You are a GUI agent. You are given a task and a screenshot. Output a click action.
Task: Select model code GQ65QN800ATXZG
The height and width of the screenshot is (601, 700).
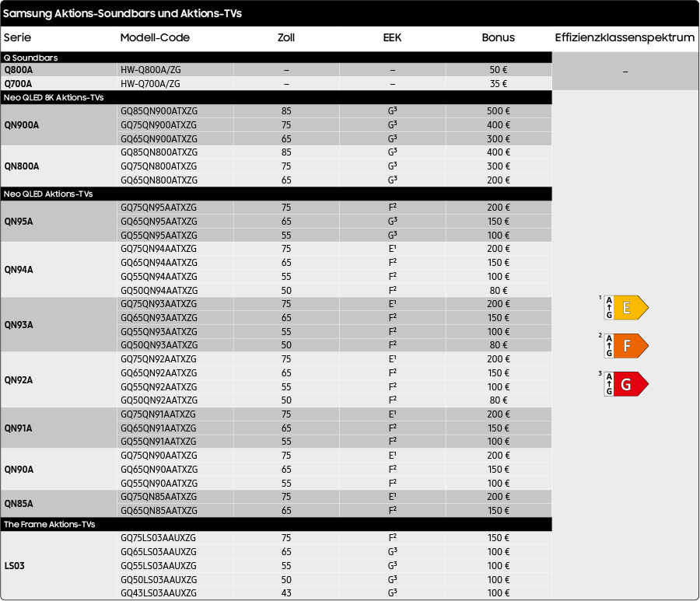coord(159,180)
